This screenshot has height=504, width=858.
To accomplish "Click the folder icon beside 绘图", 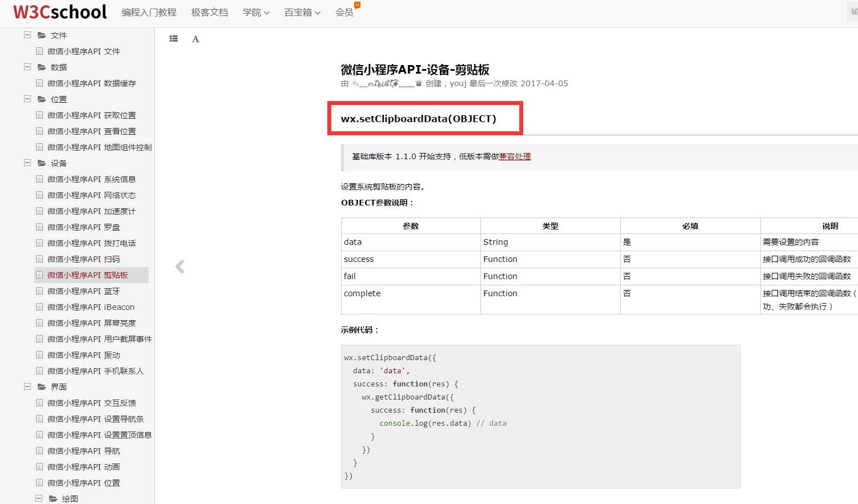I will (53, 499).
